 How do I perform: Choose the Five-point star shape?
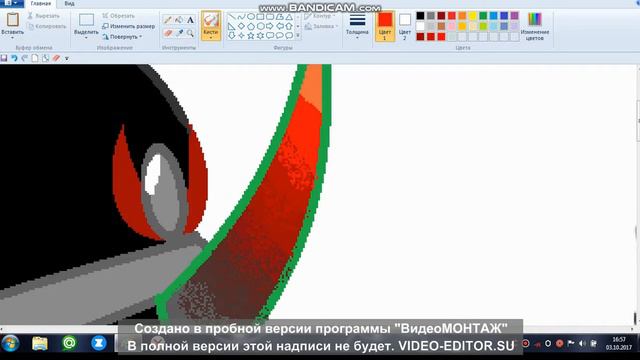click(x=251, y=36)
